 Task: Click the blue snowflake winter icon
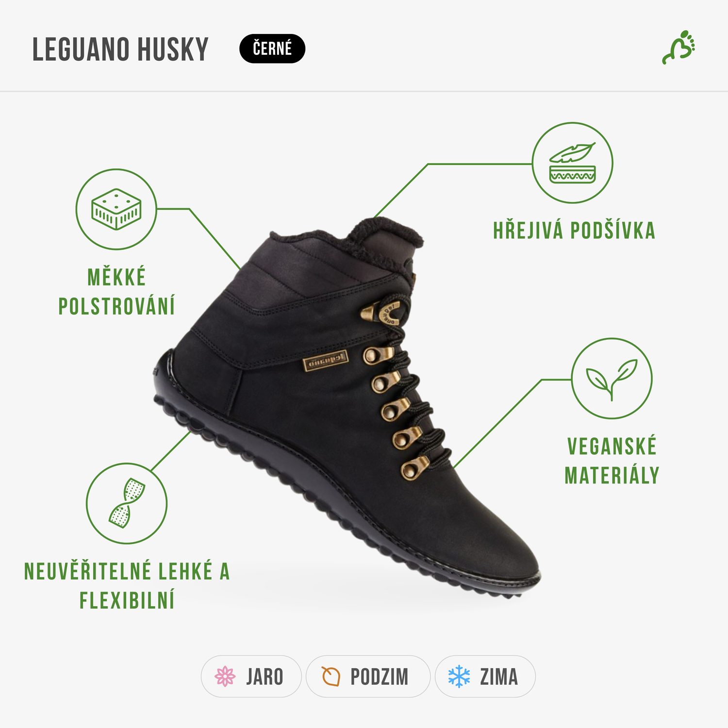459,676
